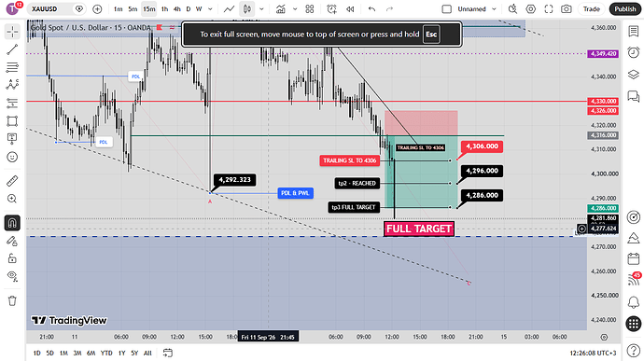Open the go to date picker
The height and width of the screenshot is (361, 644).
168,353
